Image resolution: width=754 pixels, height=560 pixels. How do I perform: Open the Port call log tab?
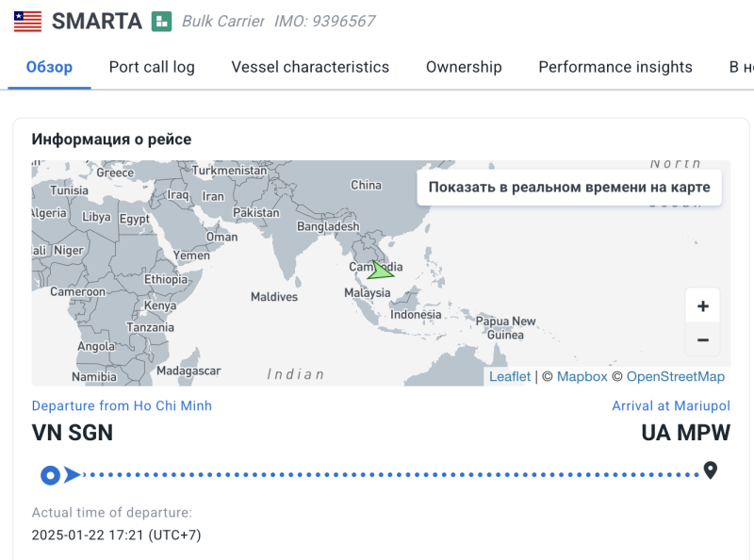pyautogui.click(x=152, y=67)
